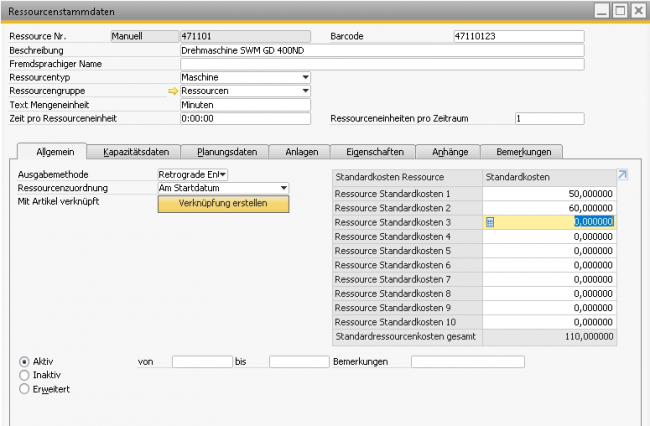
Task: Select the Inaktiv radio button
Action: point(24,375)
